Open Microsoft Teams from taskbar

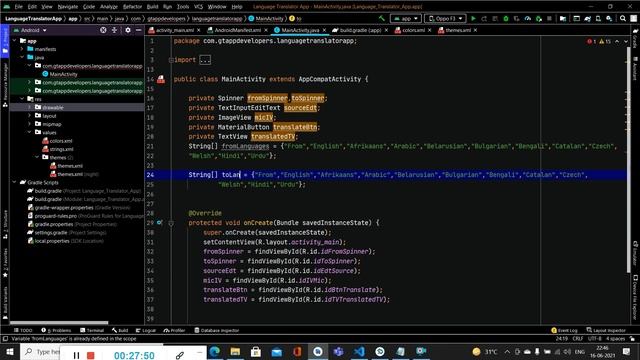pos(338,351)
